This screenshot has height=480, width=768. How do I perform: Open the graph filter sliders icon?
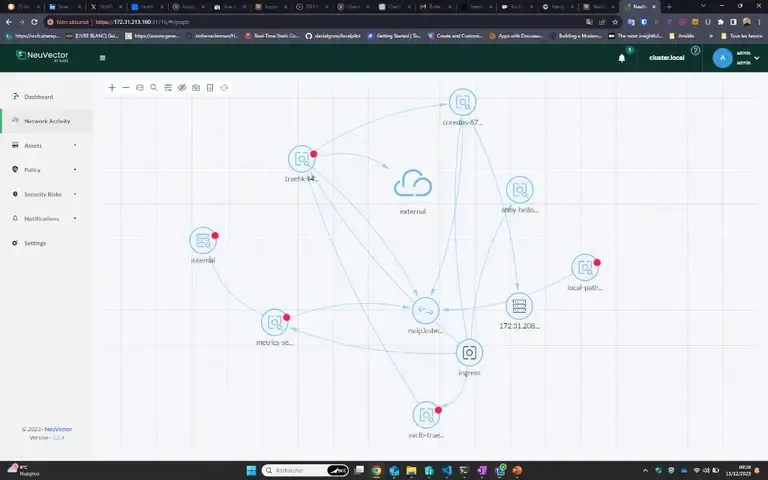pyautogui.click(x=168, y=88)
